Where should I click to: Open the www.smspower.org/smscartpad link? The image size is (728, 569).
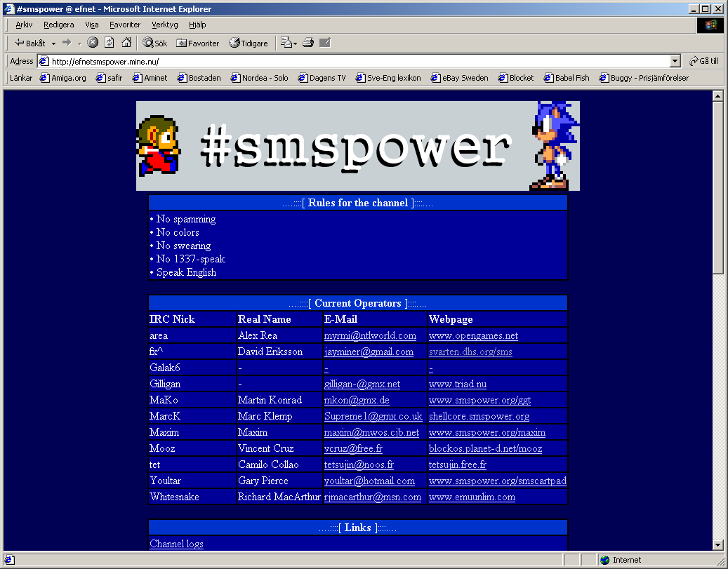pyautogui.click(x=497, y=481)
